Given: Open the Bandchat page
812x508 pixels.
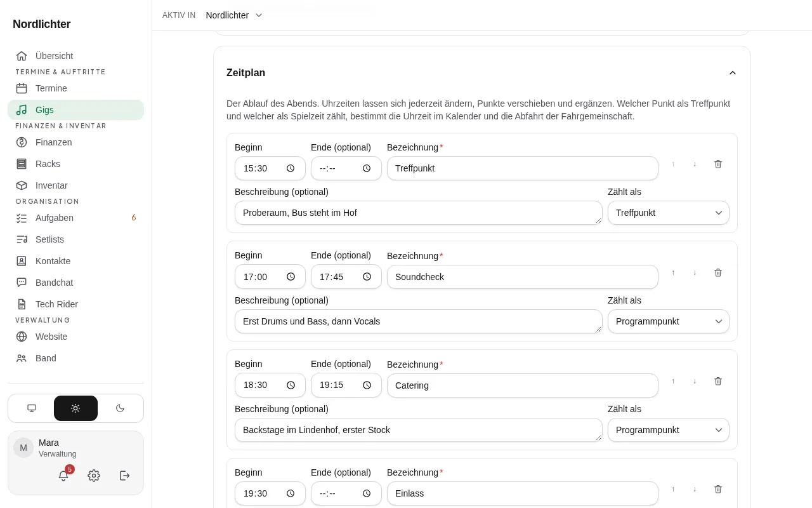Looking at the screenshot, I should 76,283.
